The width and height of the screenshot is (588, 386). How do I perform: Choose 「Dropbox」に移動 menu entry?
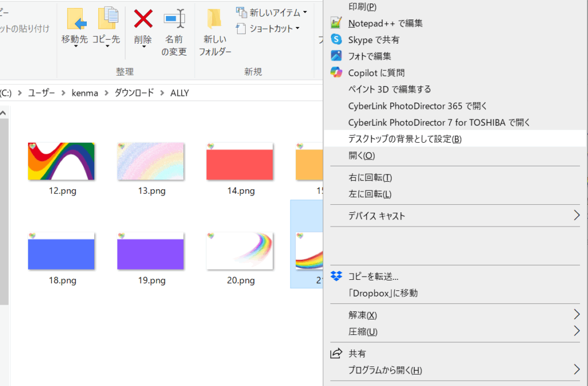pos(455,293)
